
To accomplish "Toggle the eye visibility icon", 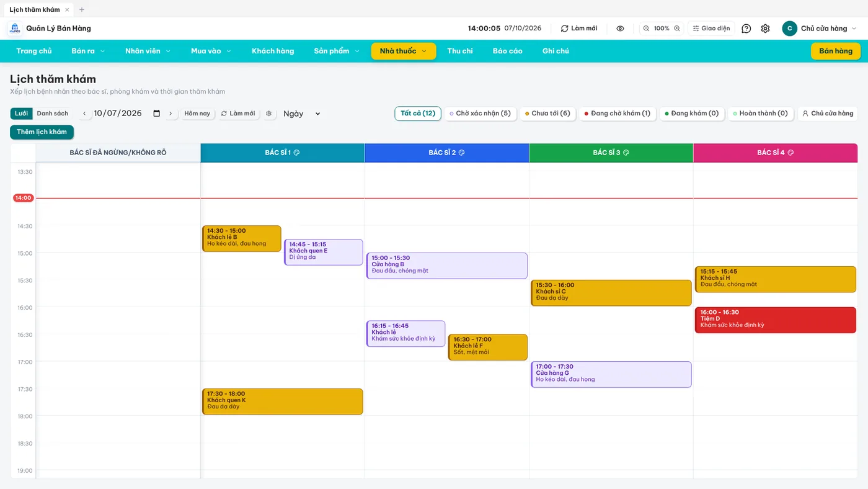I will (x=620, y=29).
